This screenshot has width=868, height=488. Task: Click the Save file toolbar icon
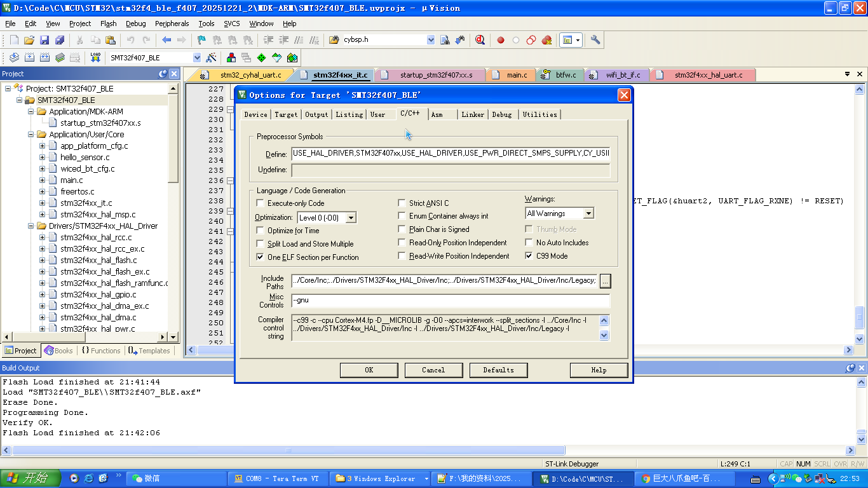pyautogui.click(x=44, y=40)
